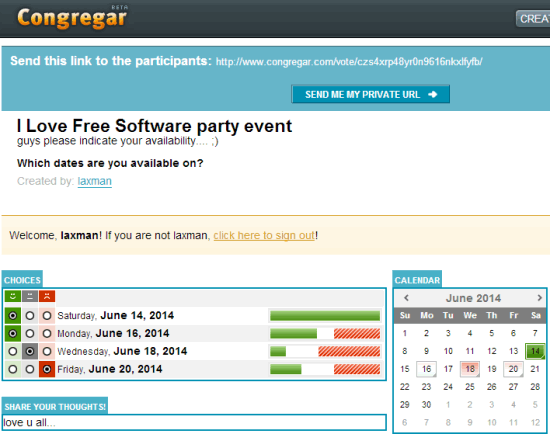Click the June 16 vote results bar
The image size is (550, 434).
point(325,333)
